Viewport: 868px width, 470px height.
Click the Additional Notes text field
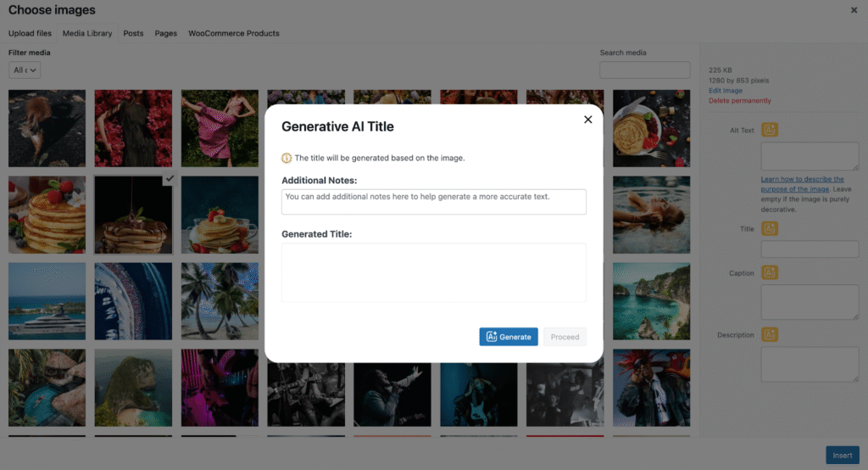(x=433, y=201)
